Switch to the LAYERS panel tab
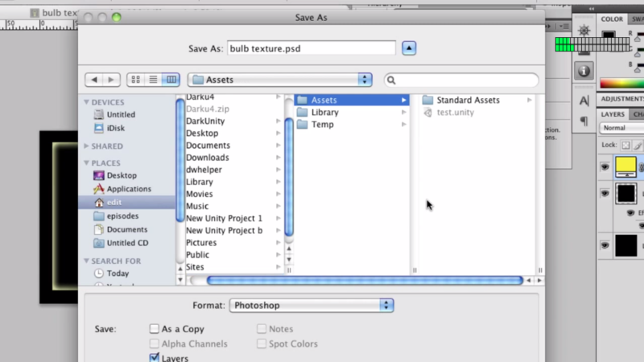The width and height of the screenshot is (644, 362). pyautogui.click(x=613, y=114)
